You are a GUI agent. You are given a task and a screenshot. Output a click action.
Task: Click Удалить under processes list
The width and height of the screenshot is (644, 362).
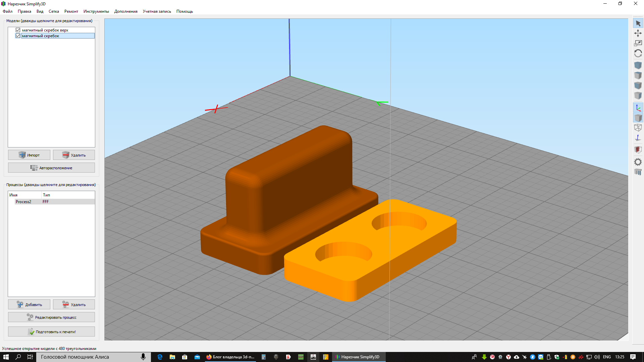click(x=74, y=304)
